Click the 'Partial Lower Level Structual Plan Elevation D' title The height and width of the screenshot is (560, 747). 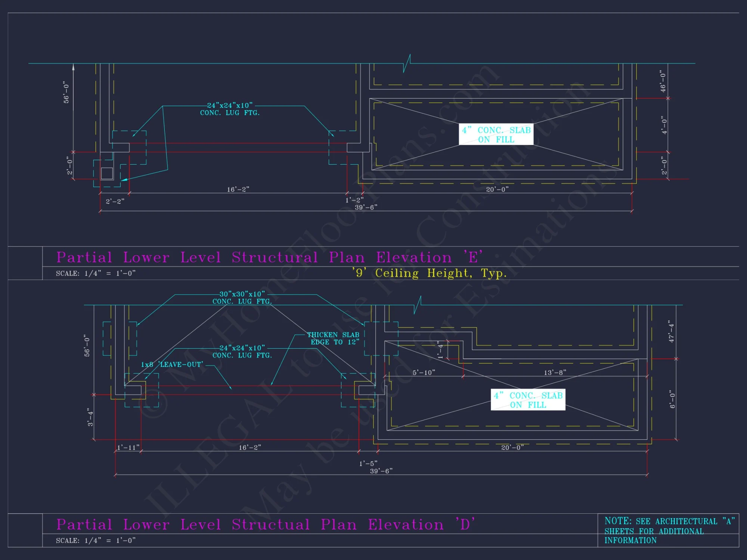point(265,525)
